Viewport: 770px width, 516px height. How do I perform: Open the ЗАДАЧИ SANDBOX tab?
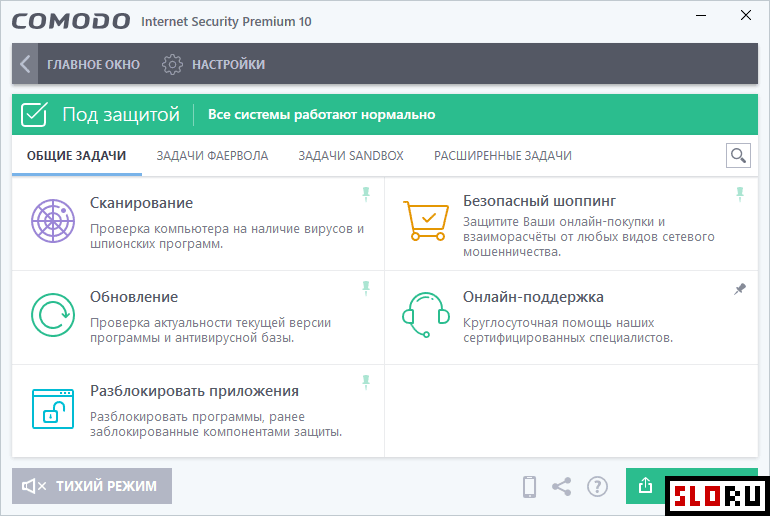(x=351, y=156)
